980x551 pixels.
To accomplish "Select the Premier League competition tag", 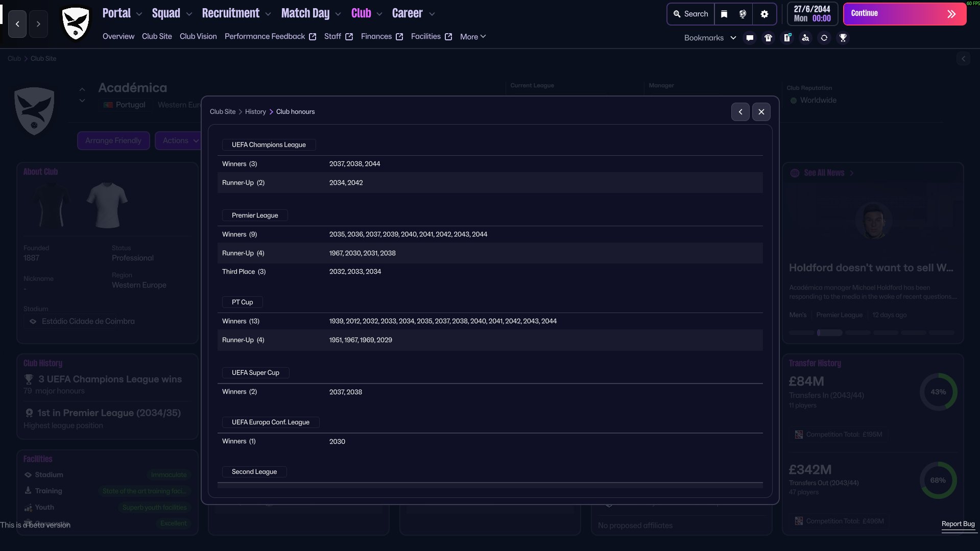I will coord(255,215).
